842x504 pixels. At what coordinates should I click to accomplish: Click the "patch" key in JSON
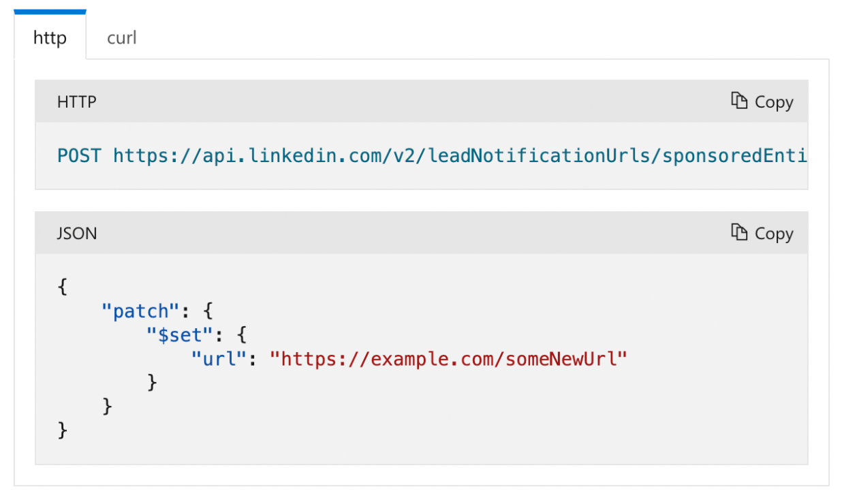[140, 312]
